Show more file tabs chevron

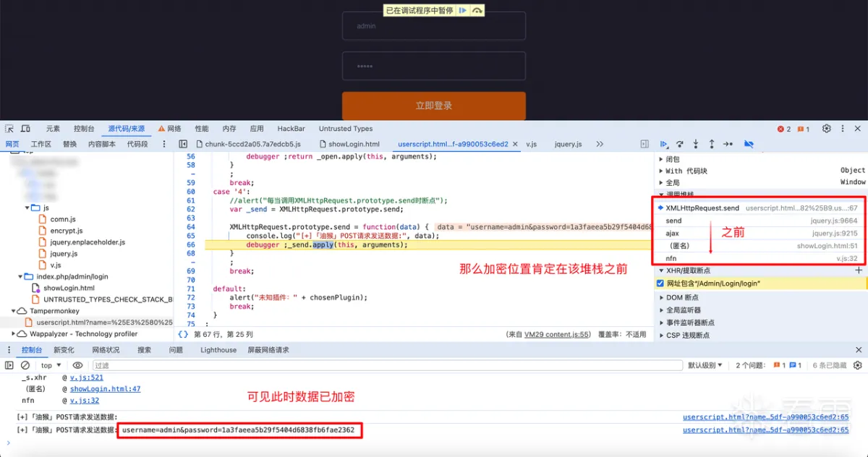click(x=600, y=144)
